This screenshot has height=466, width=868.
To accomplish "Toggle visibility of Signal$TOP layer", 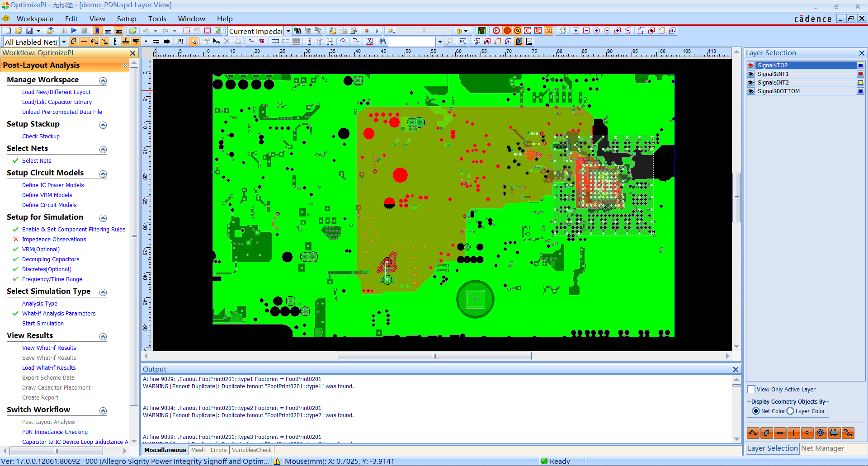I will coord(751,66).
